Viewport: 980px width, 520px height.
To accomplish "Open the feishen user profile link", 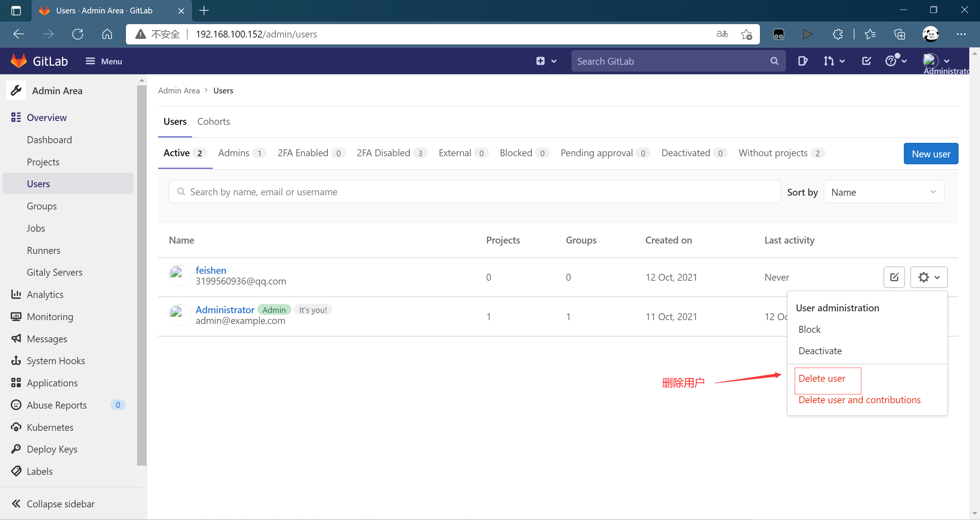I will tap(211, 270).
